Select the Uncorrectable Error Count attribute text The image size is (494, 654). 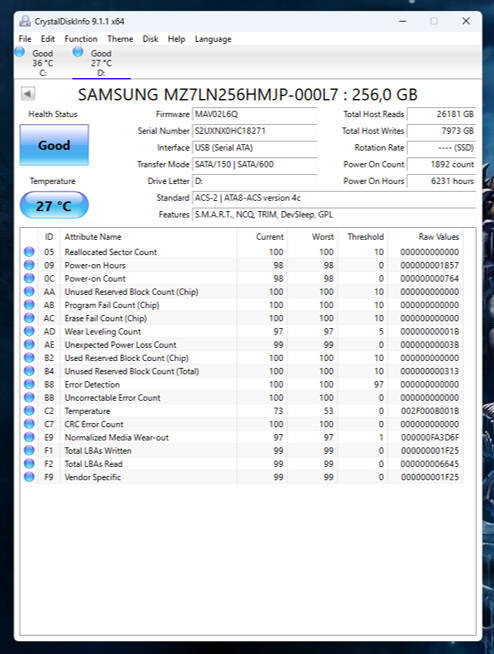coord(112,398)
